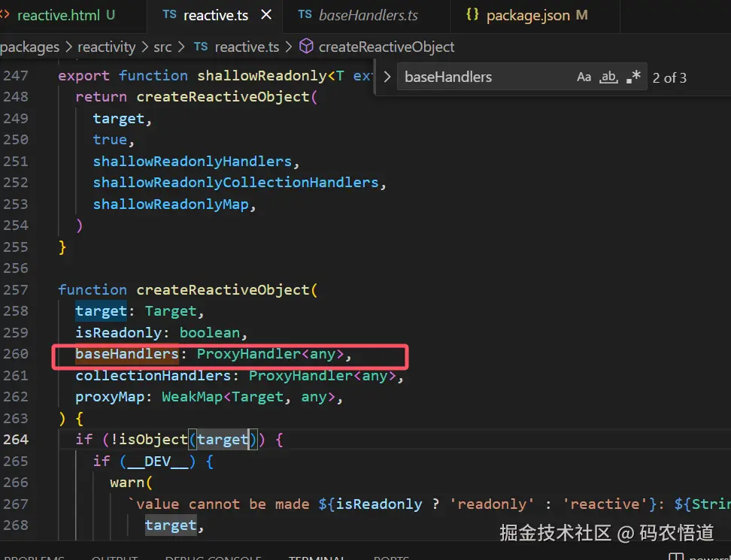Close the reactive.ts tab
Screen dimensions: 731x560
pyautogui.click(x=266, y=15)
